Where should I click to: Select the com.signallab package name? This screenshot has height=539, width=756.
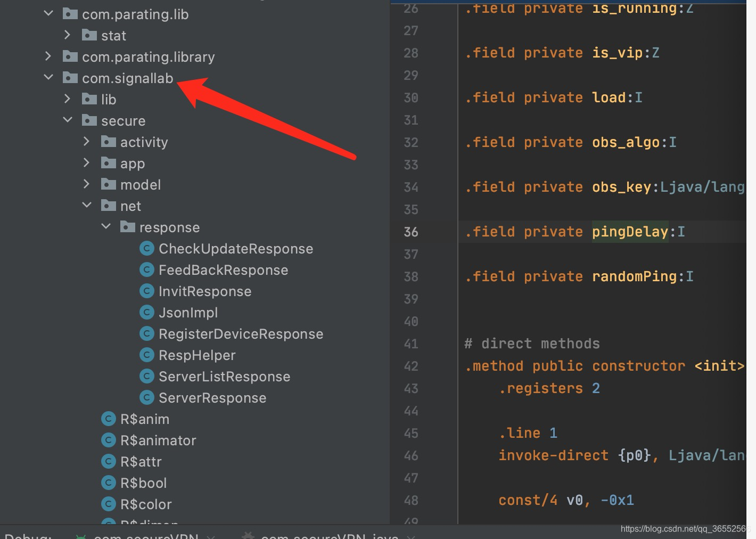pyautogui.click(x=128, y=78)
